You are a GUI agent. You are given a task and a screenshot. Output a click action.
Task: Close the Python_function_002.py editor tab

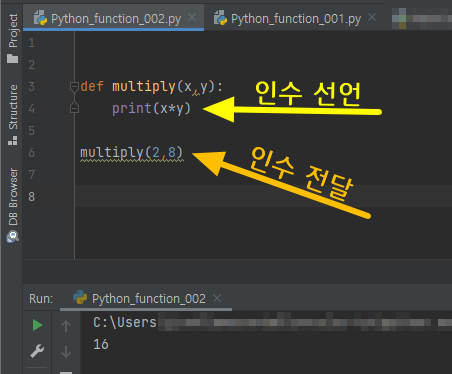coord(192,17)
